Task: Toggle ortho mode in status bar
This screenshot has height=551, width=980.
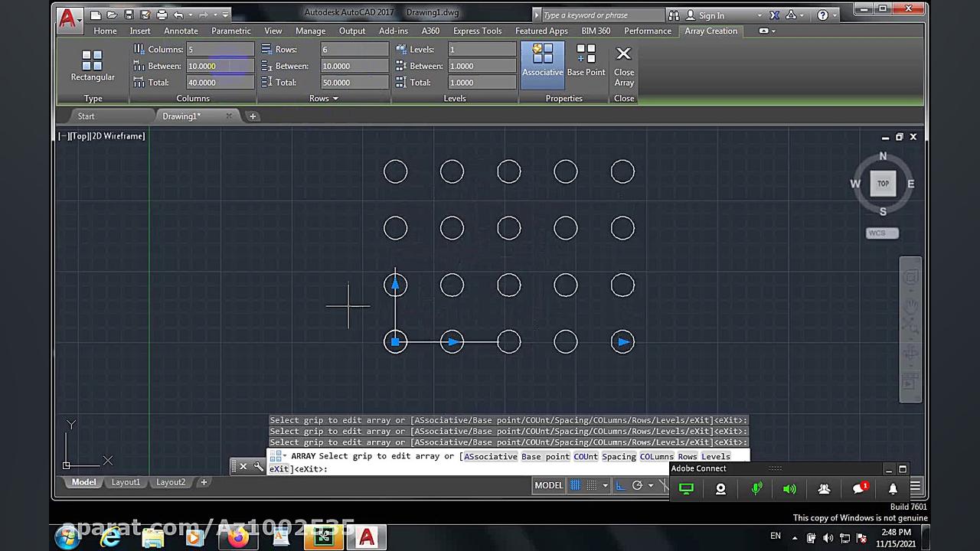Action: [620, 485]
